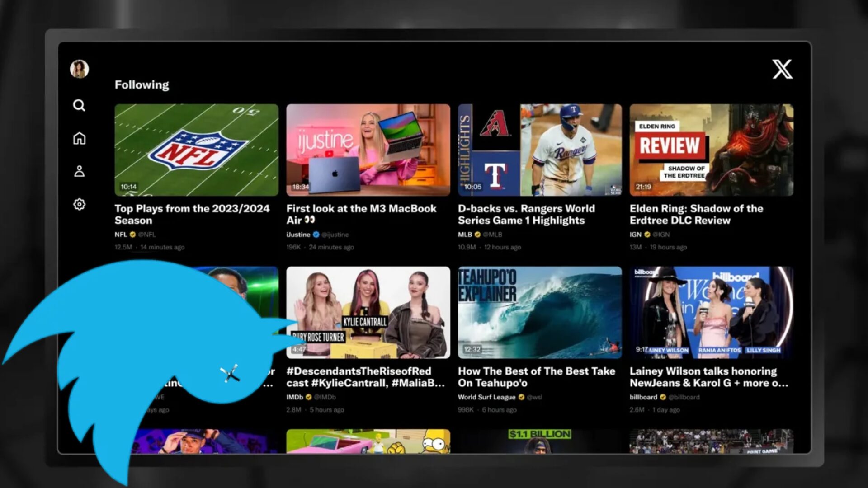Open the search icon in sidebar
The image size is (868, 488).
point(79,105)
